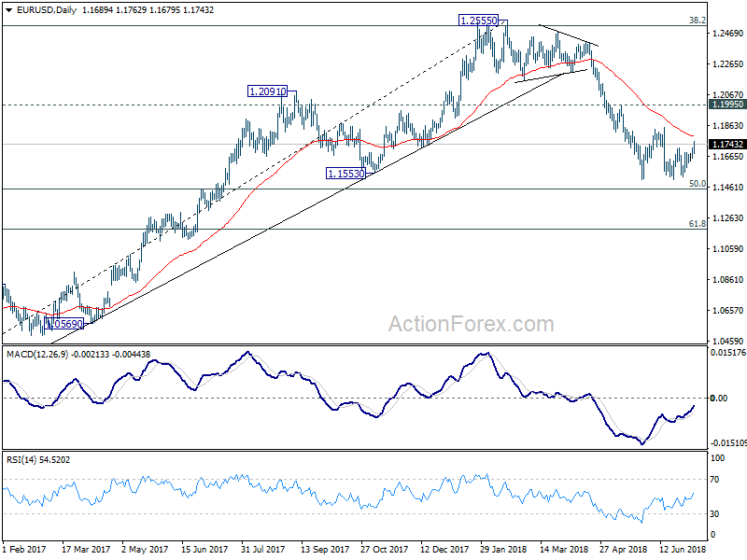Image resolution: width=747 pixels, height=560 pixels.
Task: Click the 1.12630 price axis value
Action: pos(727,218)
